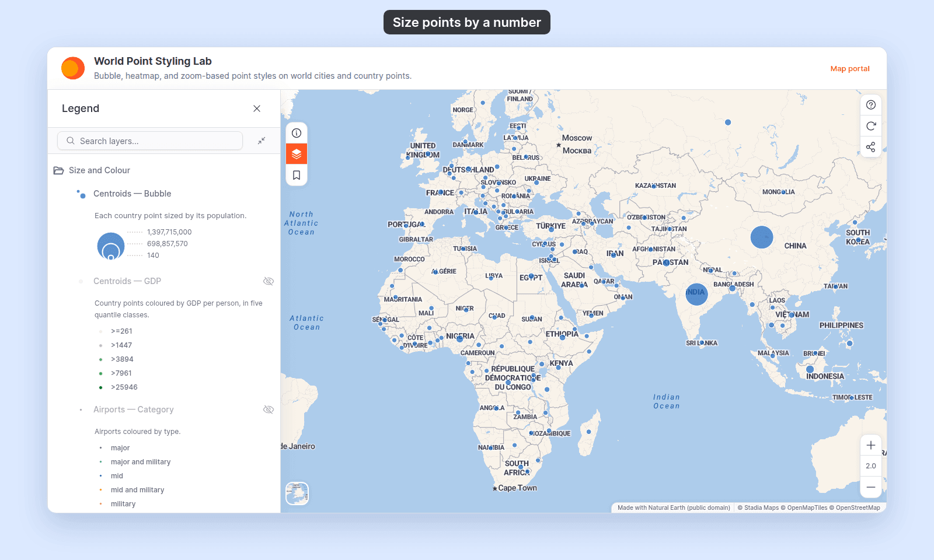Click the >25946 GDP class swatch
Viewport: 934px width, 560px height.
tap(100, 387)
